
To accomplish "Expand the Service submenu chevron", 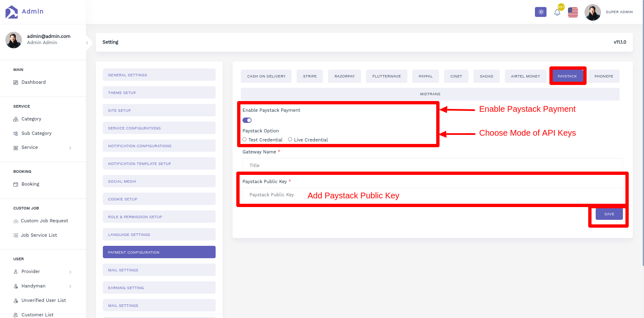I will point(70,148).
